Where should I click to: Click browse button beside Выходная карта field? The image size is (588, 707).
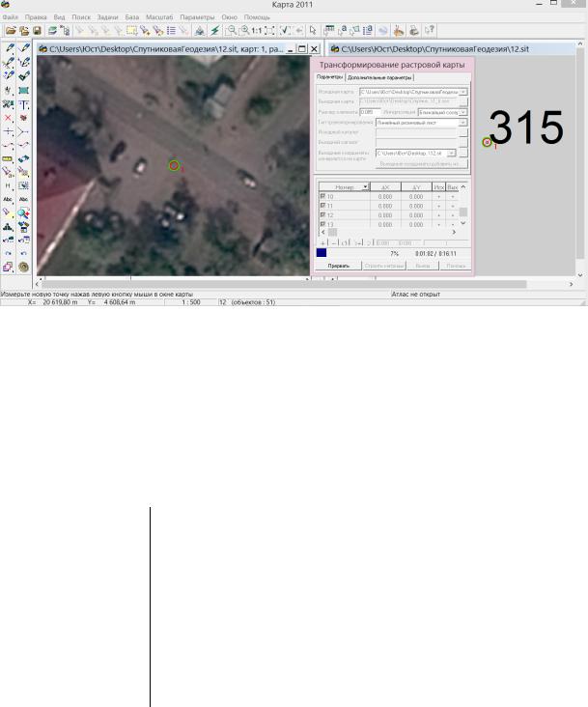463,102
